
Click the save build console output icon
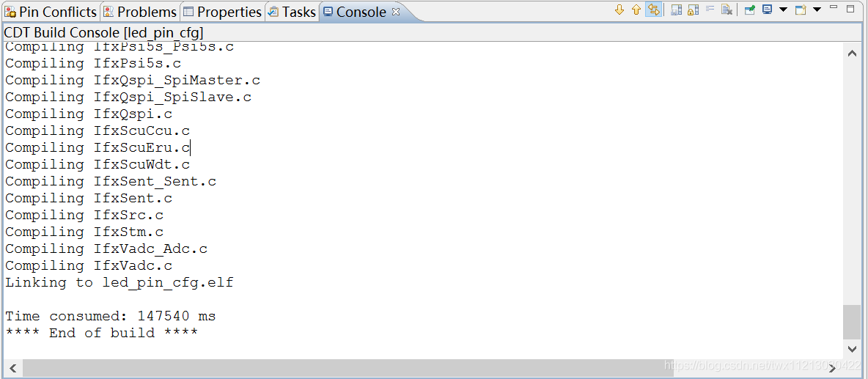coord(676,10)
